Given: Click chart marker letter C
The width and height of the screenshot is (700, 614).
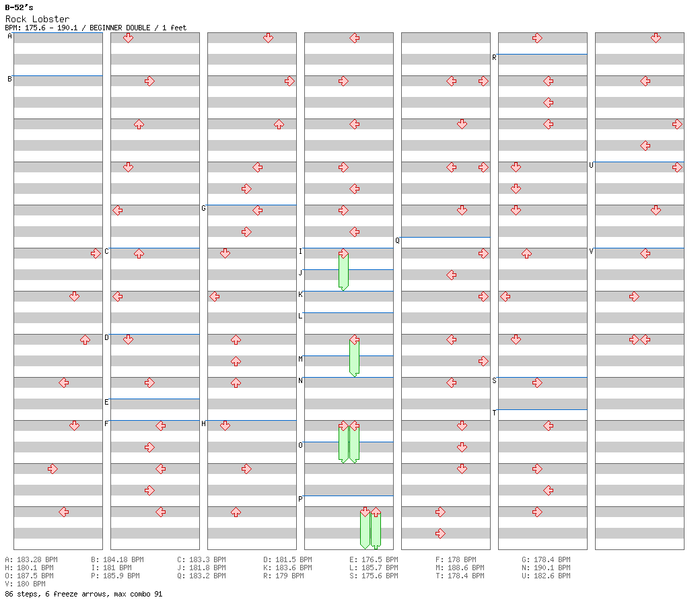Looking at the screenshot, I should click(107, 251).
